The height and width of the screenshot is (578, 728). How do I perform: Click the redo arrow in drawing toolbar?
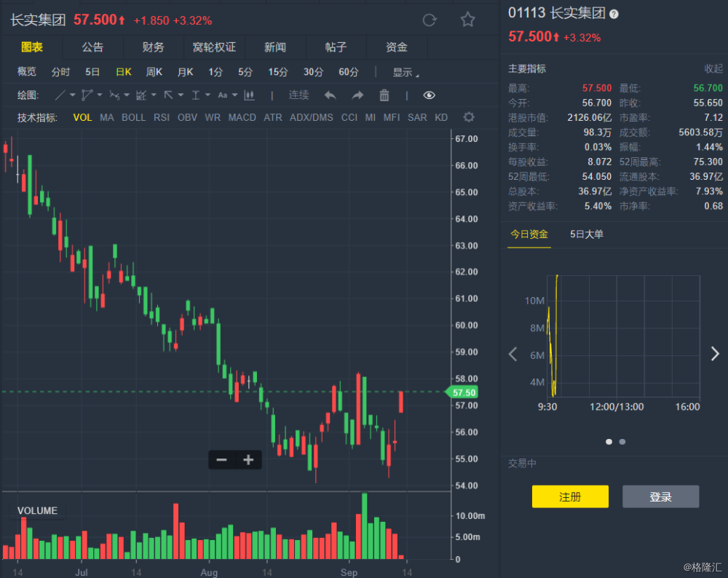pyautogui.click(x=357, y=95)
